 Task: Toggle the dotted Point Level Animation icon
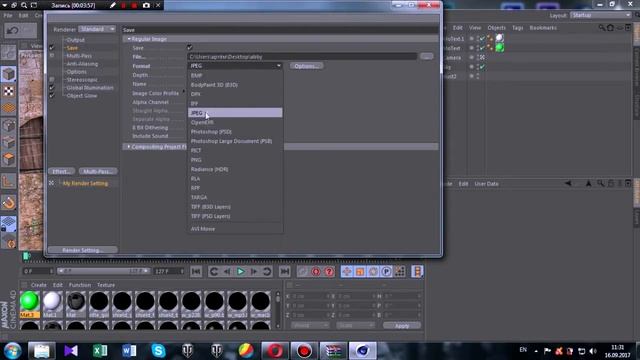pos(400,271)
